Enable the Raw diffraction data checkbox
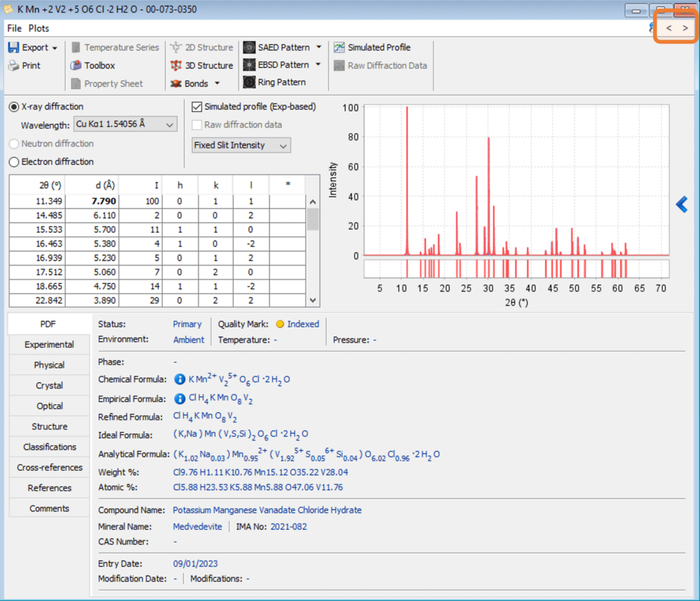Image resolution: width=700 pixels, height=601 pixels. tap(196, 124)
